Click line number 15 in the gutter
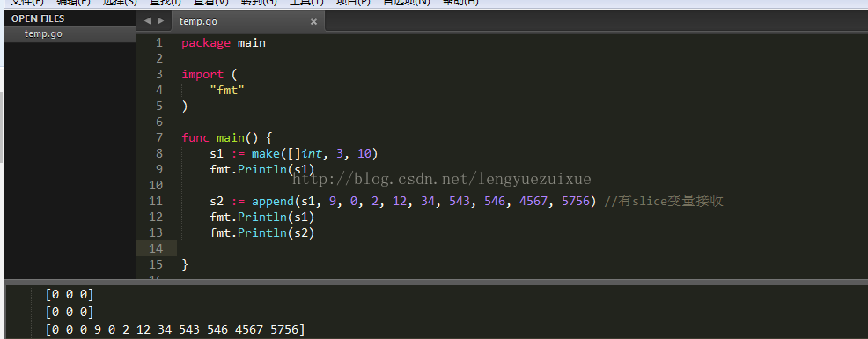 pyautogui.click(x=156, y=264)
